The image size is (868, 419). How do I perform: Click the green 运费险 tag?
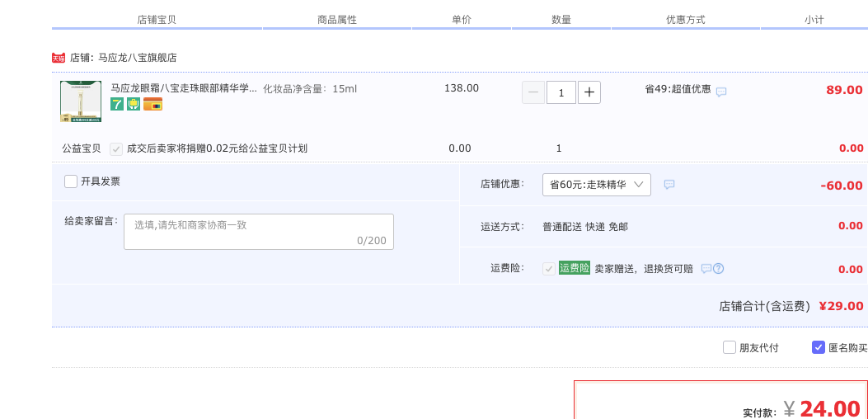pos(575,268)
